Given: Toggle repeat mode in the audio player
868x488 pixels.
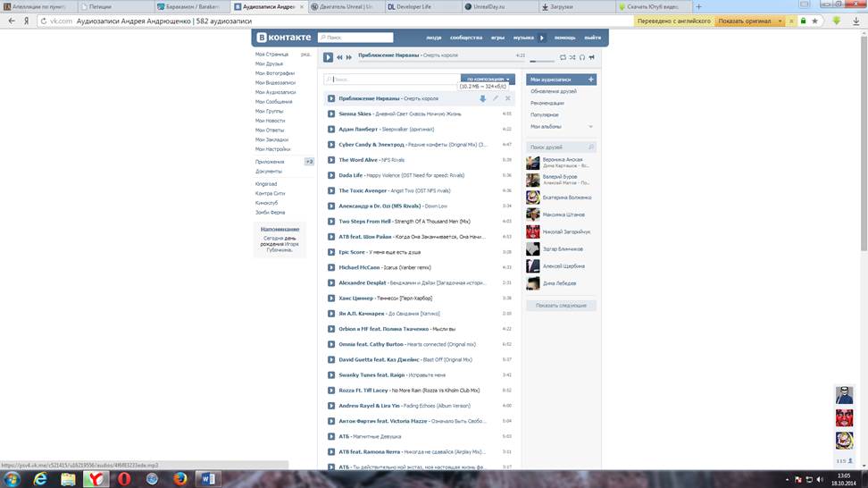Looking at the screenshot, I should coord(563,57).
